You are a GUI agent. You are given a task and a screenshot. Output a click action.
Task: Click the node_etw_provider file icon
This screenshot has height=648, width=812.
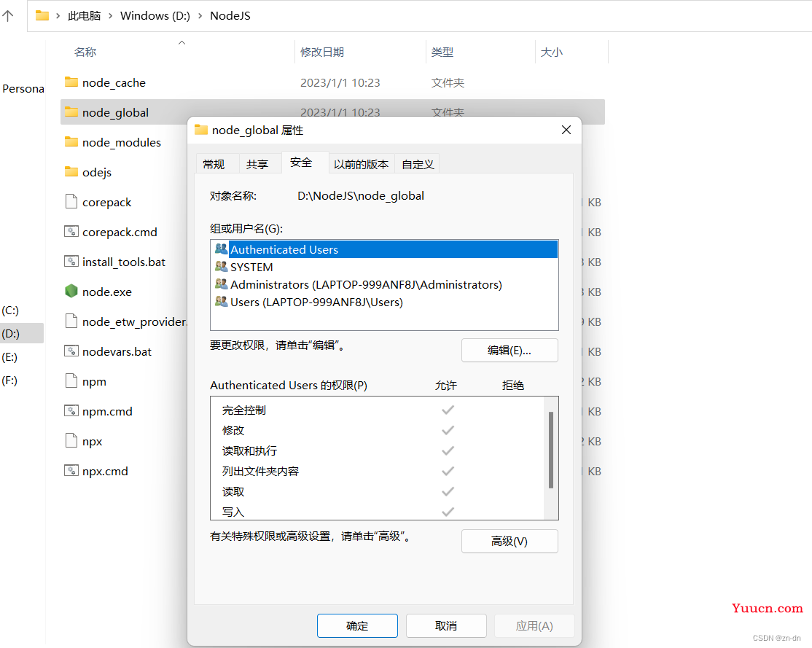71,321
